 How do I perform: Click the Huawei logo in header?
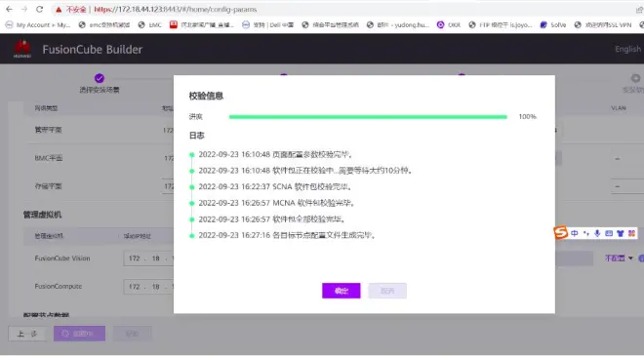point(22,49)
